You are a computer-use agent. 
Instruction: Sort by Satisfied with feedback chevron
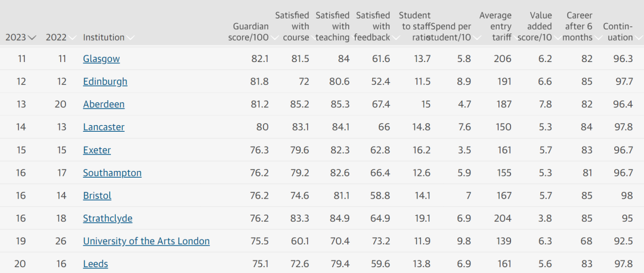pos(395,38)
